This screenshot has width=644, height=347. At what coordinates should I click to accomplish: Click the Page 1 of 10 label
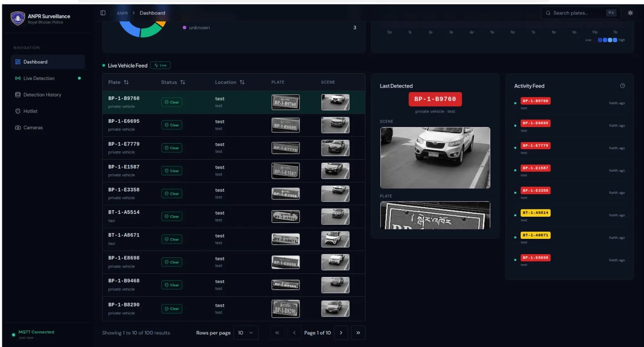(318, 333)
